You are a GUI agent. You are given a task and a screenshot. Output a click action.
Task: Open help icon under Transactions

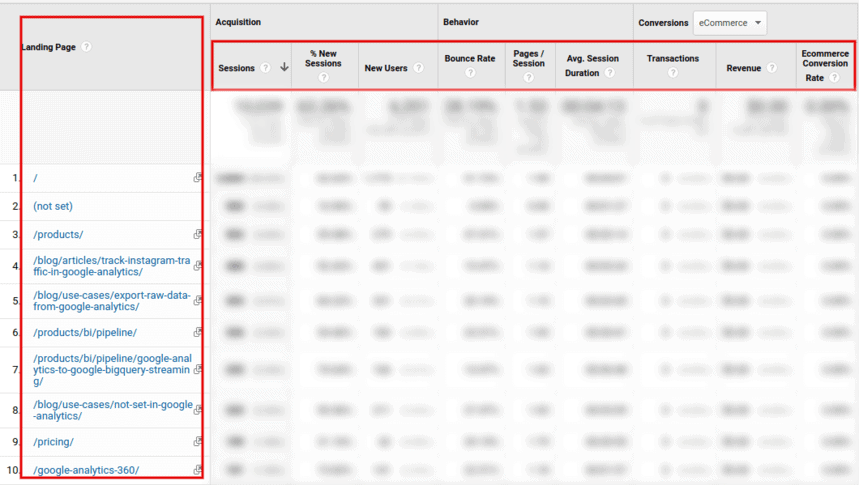(673, 72)
